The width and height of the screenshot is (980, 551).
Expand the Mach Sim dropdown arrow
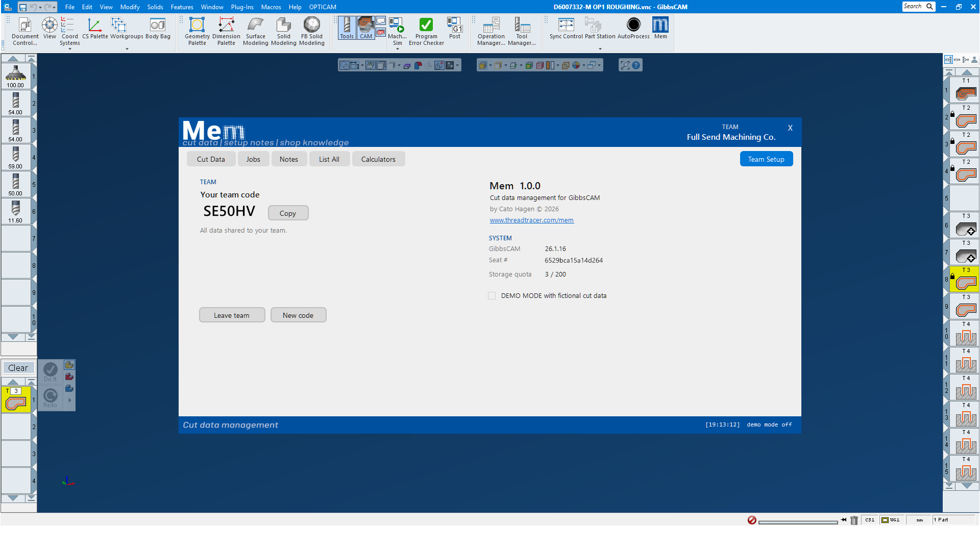[x=397, y=49]
